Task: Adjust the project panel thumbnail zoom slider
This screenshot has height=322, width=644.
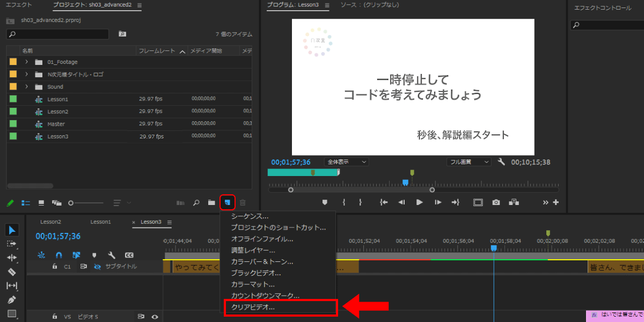Action: pyautogui.click(x=86, y=203)
